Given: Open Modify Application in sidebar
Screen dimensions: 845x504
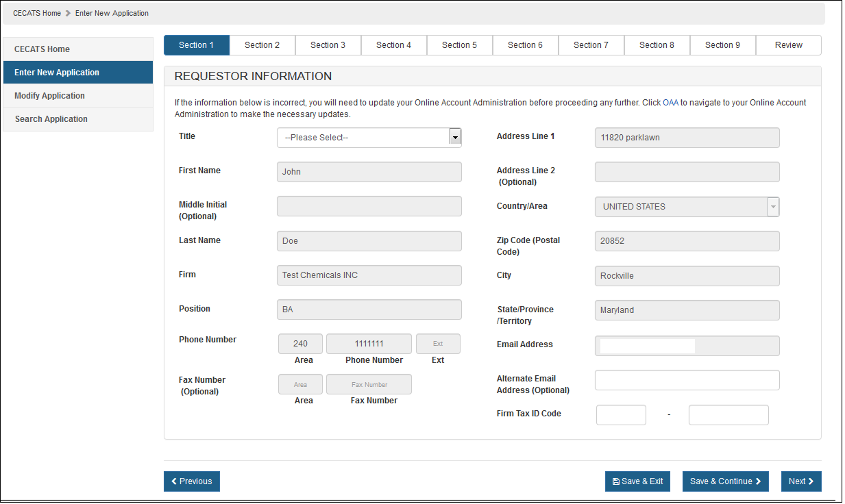Looking at the screenshot, I should [50, 96].
